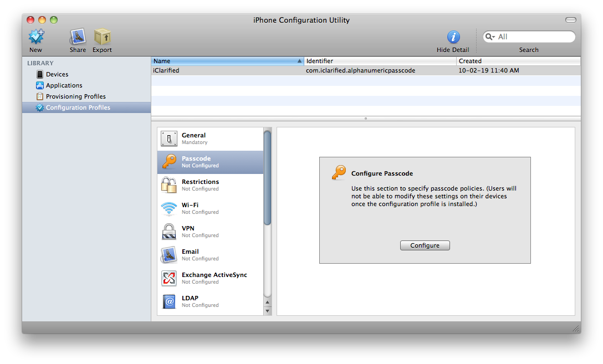Open the LDAP payload section
The image size is (603, 364).
(x=211, y=301)
